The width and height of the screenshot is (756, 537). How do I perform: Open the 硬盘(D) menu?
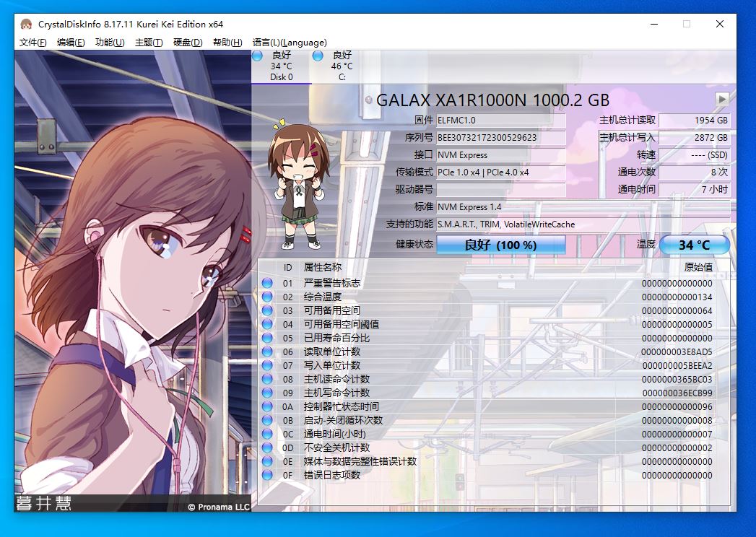point(188,43)
